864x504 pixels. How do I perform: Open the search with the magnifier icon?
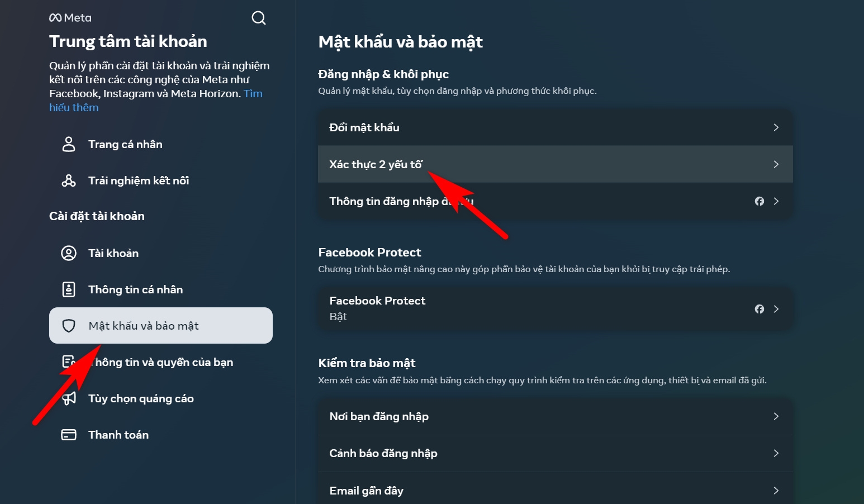tap(258, 17)
